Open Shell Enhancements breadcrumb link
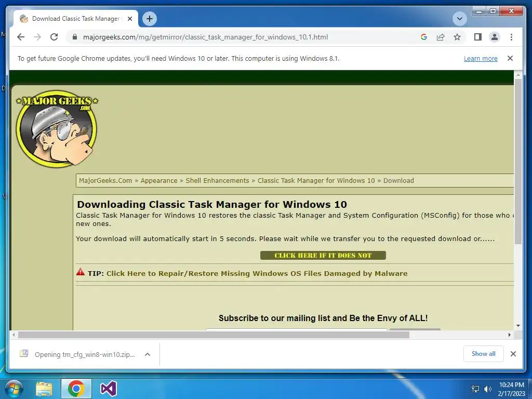The image size is (532, 399). click(x=217, y=180)
